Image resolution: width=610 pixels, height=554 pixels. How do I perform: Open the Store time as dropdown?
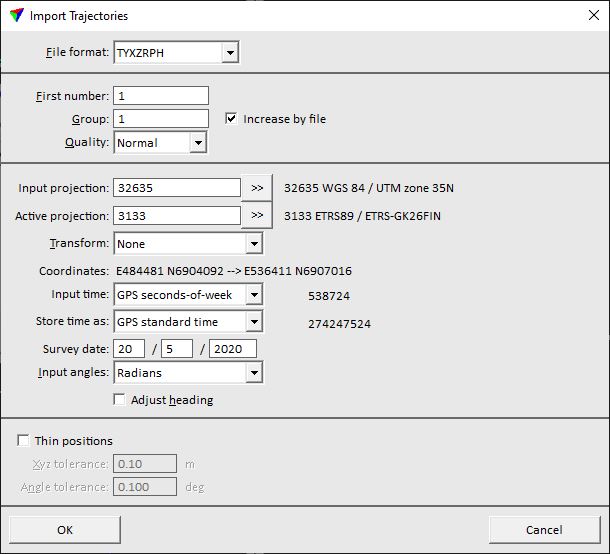[254, 322]
